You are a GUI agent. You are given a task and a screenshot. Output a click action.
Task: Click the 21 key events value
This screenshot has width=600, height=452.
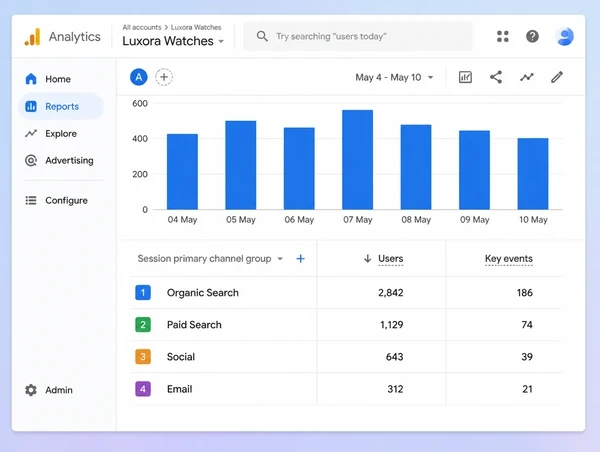tap(527, 389)
